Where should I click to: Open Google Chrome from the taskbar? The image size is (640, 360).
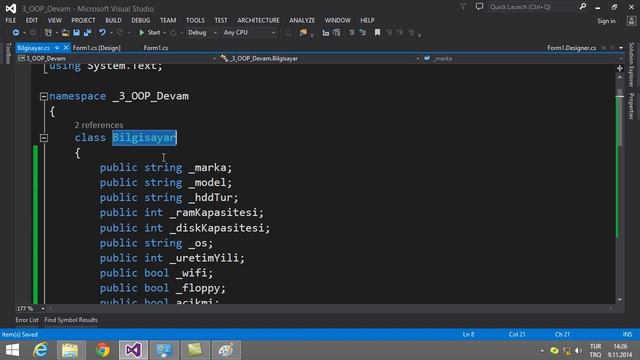(102, 350)
